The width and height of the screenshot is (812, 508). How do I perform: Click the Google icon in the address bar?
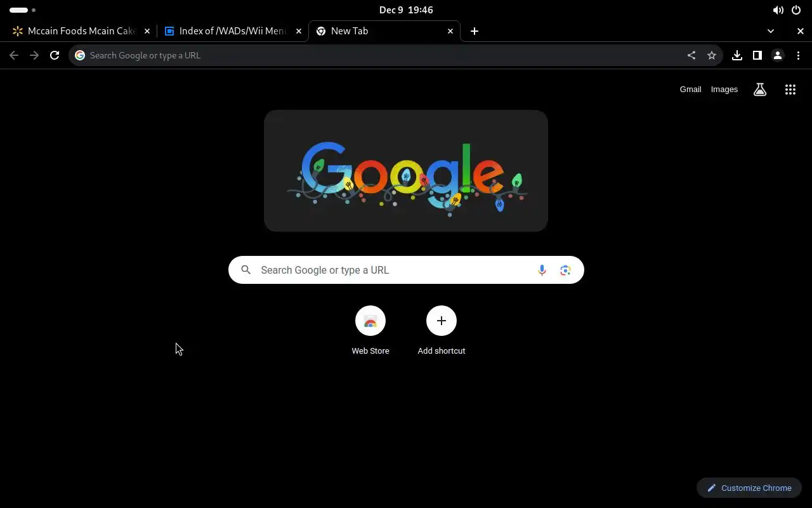80,55
